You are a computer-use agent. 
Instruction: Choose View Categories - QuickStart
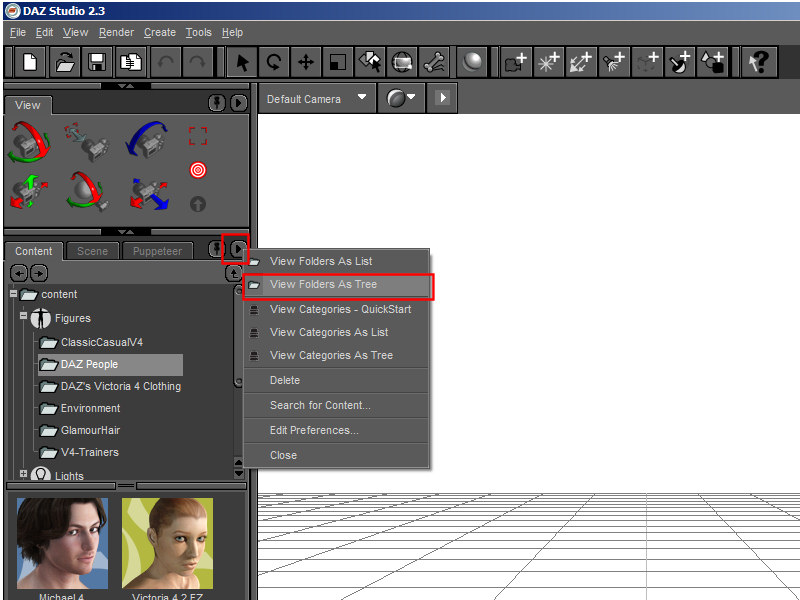click(x=337, y=309)
